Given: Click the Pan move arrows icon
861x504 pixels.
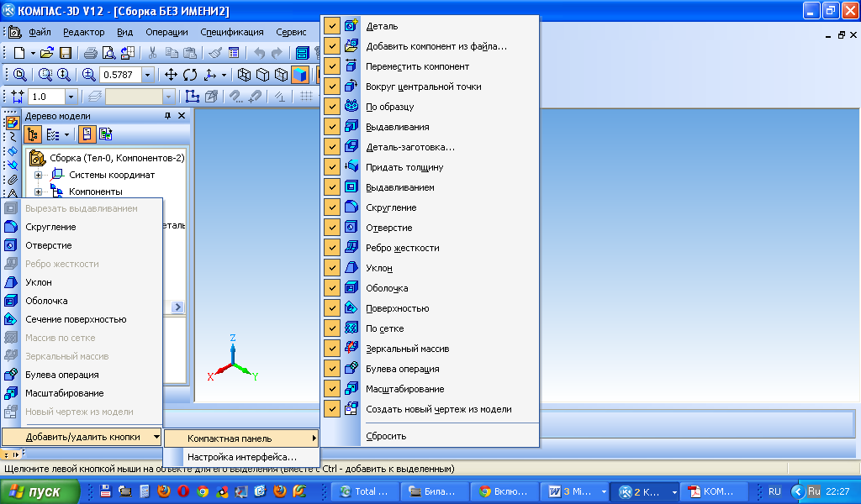Looking at the screenshot, I should tap(171, 75).
